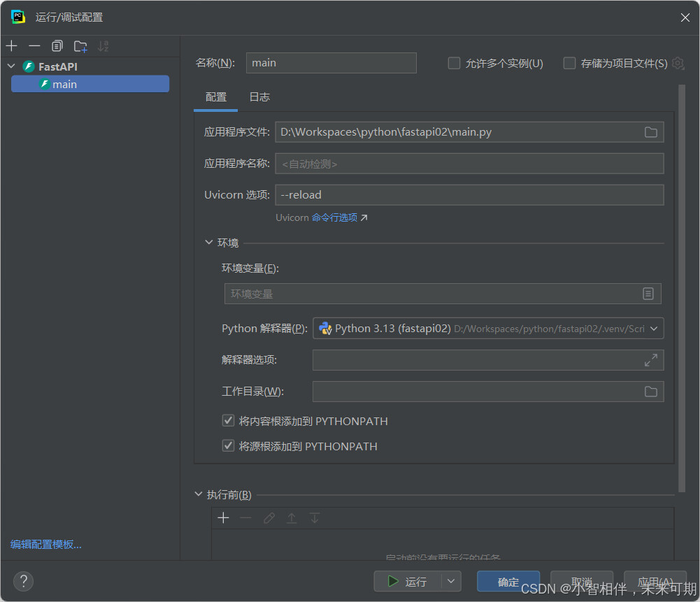700x602 pixels.
Task: Collapse the 环境 section
Action: coord(208,242)
